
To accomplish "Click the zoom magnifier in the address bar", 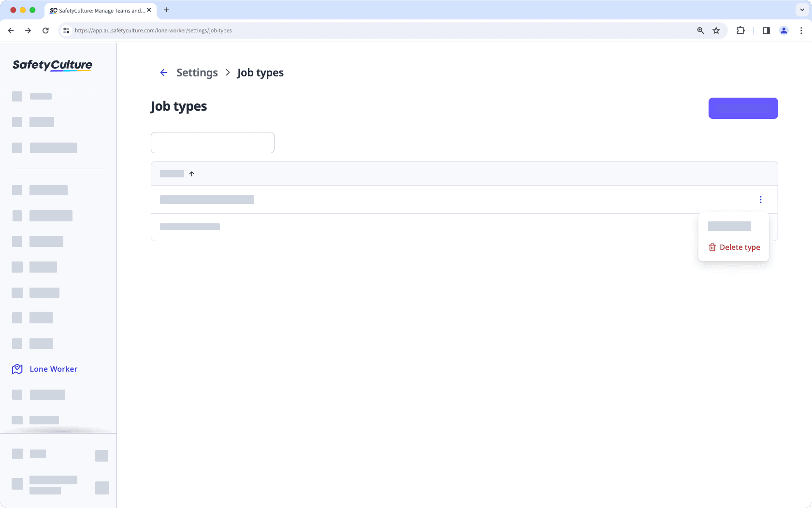I will point(700,30).
